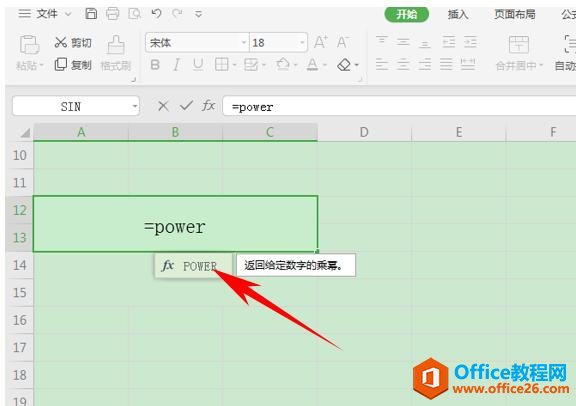The height and width of the screenshot is (406, 576).
Task: Toggle Bold formatting
Action: tap(155, 65)
